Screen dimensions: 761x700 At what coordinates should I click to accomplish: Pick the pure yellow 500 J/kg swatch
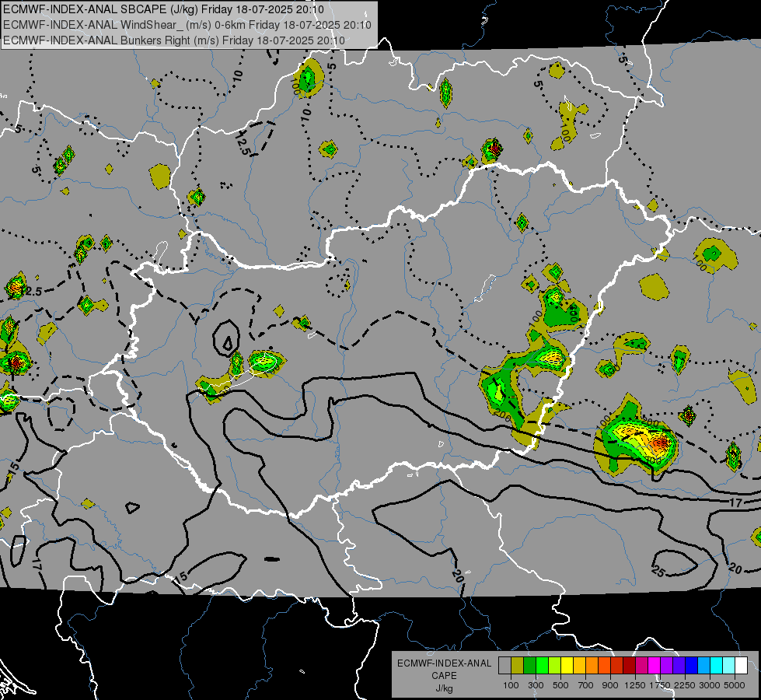[567, 666]
